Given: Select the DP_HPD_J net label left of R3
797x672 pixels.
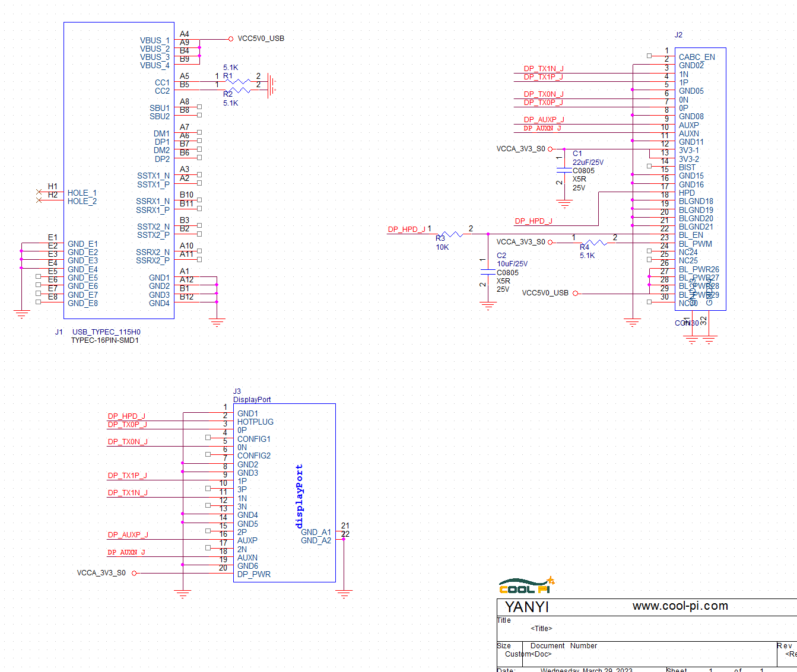Looking at the screenshot, I should tap(407, 230).
